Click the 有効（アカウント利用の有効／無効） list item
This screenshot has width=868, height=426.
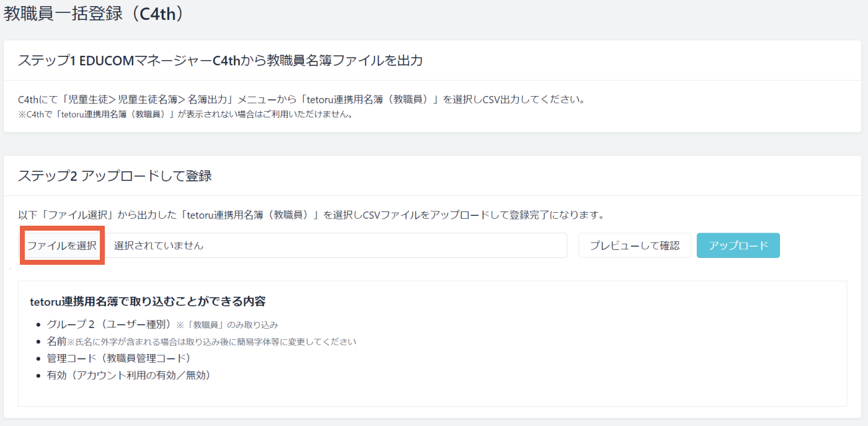pos(129,375)
